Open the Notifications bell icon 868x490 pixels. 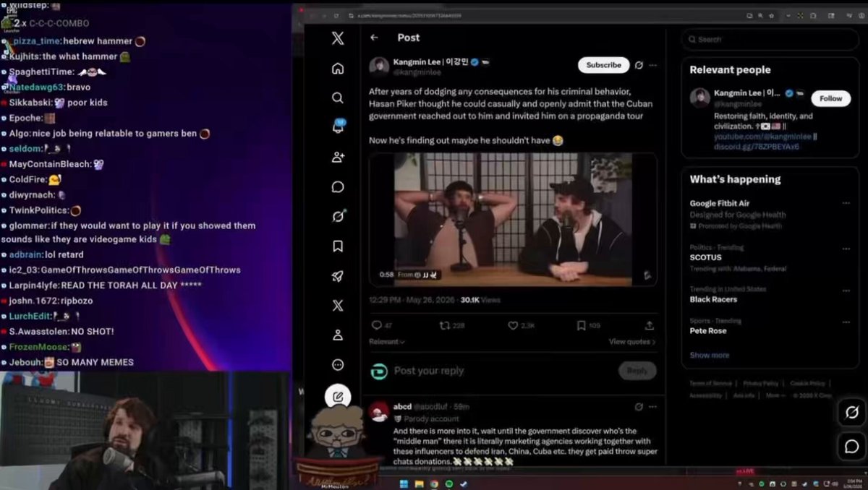point(338,127)
